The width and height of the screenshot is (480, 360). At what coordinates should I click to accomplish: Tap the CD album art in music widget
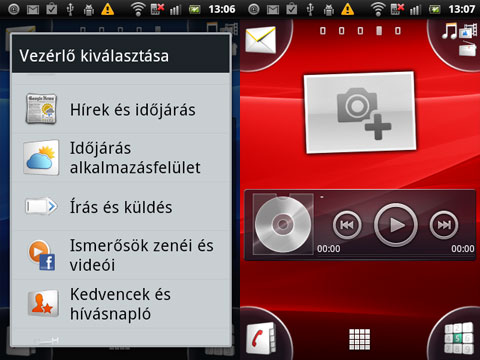pyautogui.click(x=283, y=224)
